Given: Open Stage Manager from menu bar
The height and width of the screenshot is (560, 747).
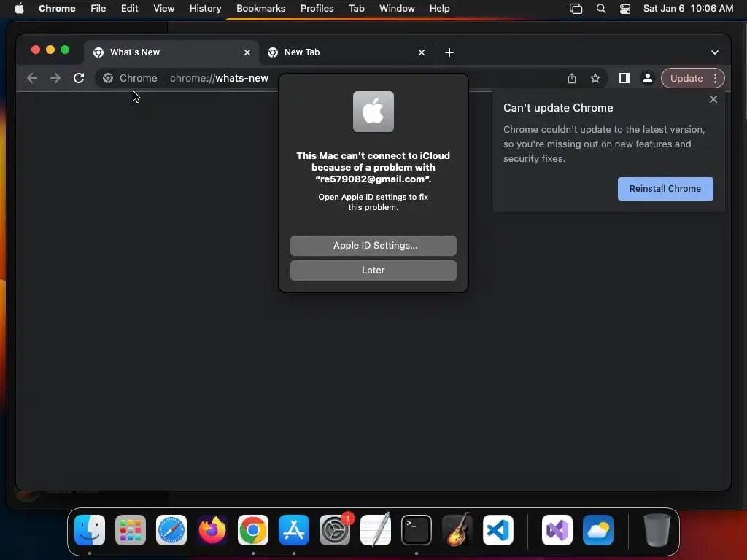Looking at the screenshot, I should pyautogui.click(x=576, y=9).
